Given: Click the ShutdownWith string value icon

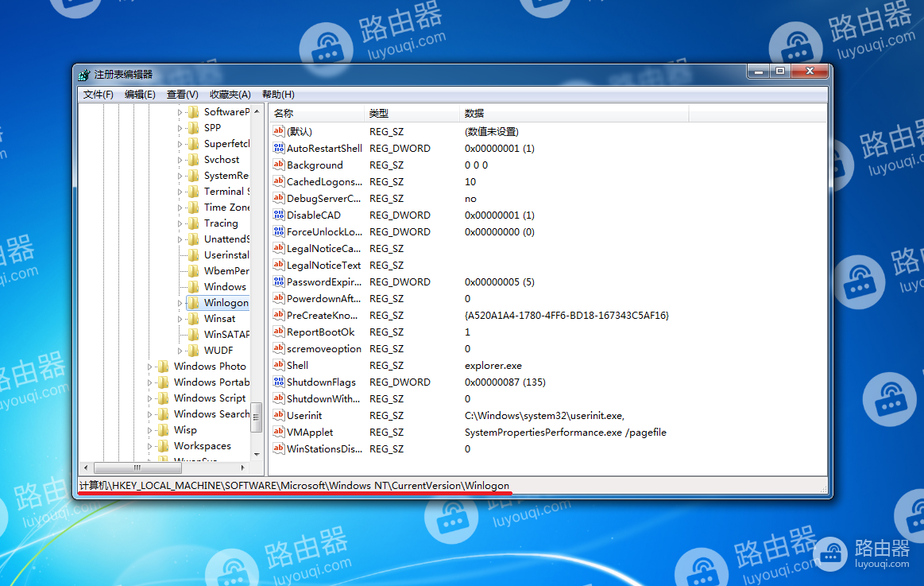Looking at the screenshot, I should (279, 398).
